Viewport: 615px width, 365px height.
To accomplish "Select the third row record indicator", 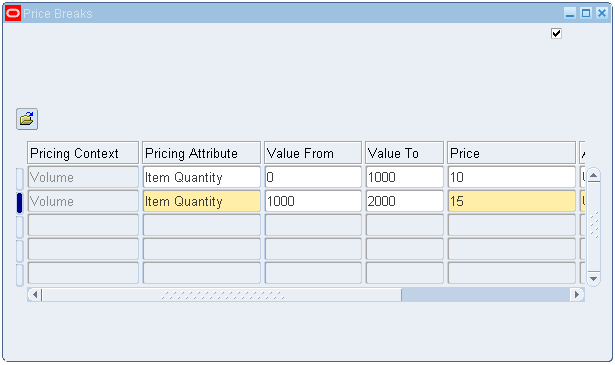I will (x=19, y=226).
